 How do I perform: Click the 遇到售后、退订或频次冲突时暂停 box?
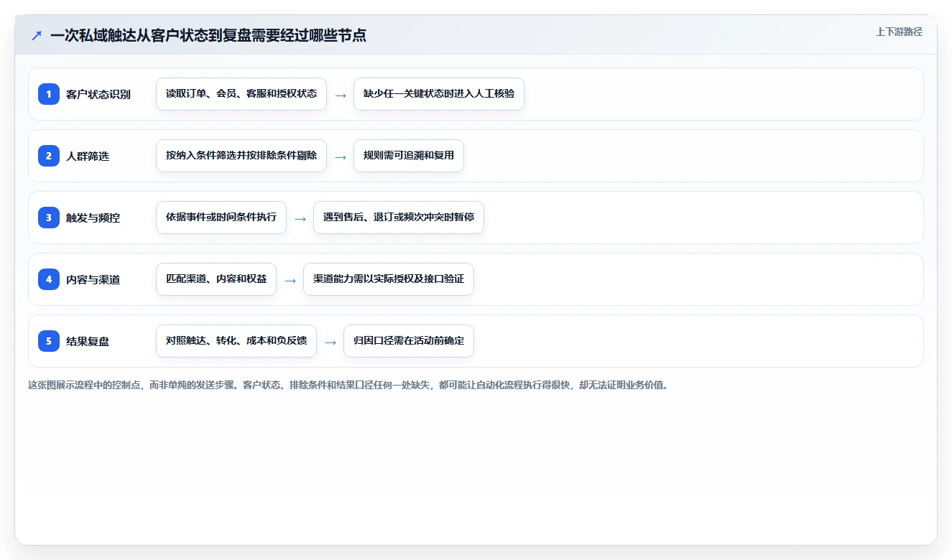point(399,218)
